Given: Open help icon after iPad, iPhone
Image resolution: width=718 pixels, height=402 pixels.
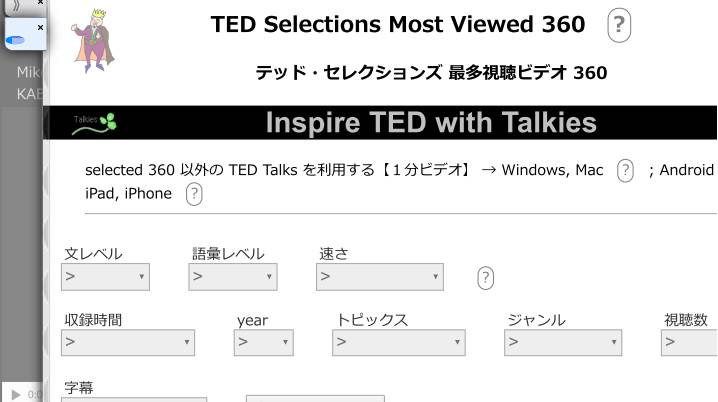Looking at the screenshot, I should pos(194,194).
